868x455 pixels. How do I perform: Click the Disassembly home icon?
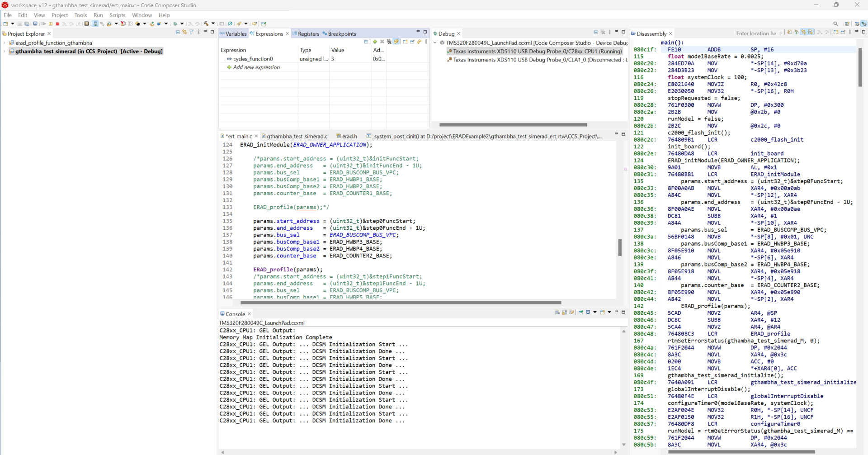pos(797,32)
